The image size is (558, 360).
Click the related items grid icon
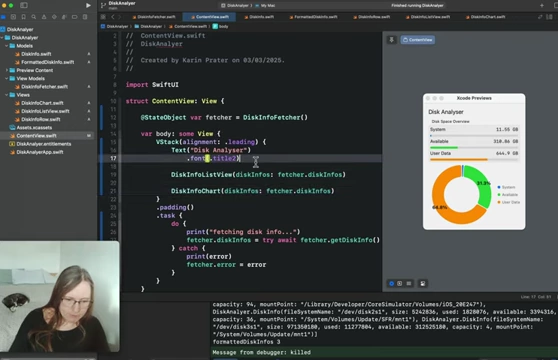103,17
